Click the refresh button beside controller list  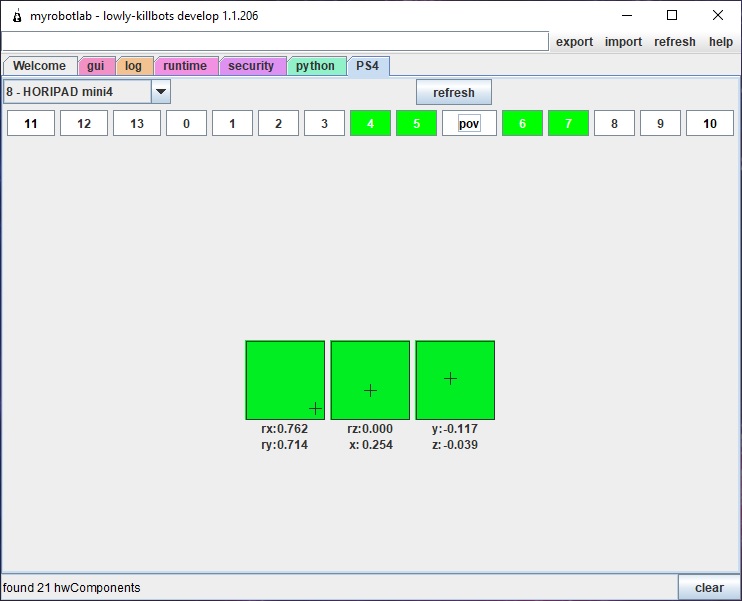454,92
